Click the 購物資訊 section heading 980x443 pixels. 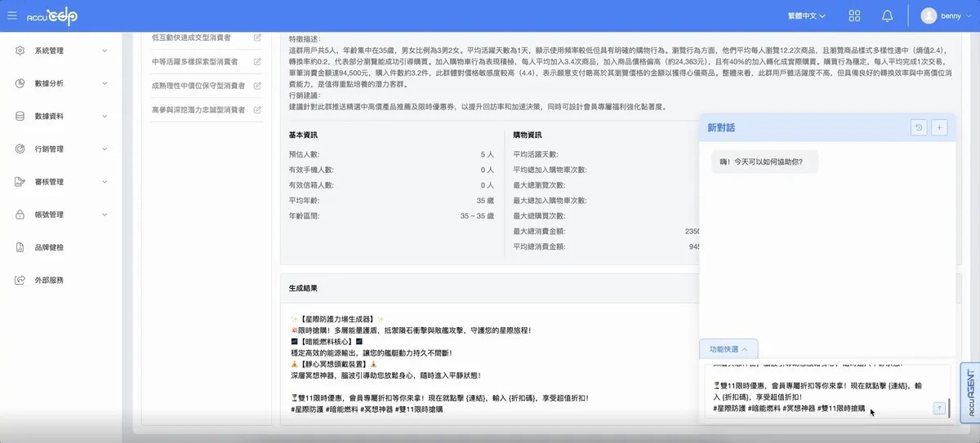[528, 135]
